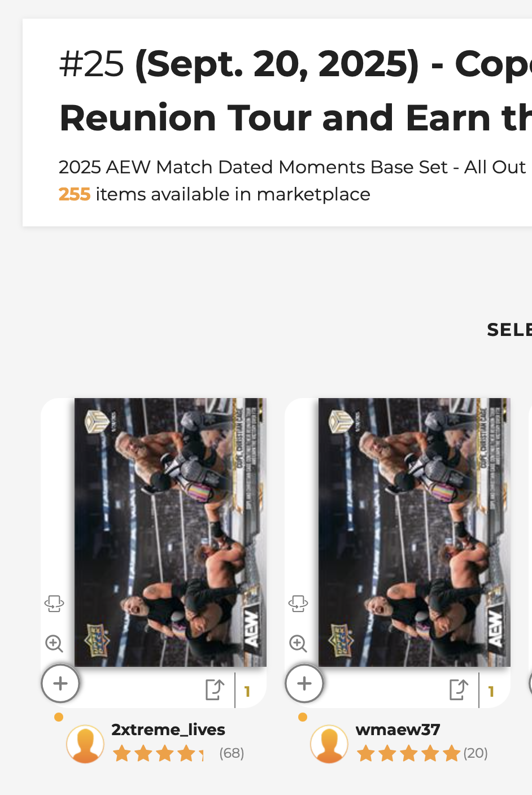Open the card thumbnail listed by 2xtreme_lives

[170, 532]
